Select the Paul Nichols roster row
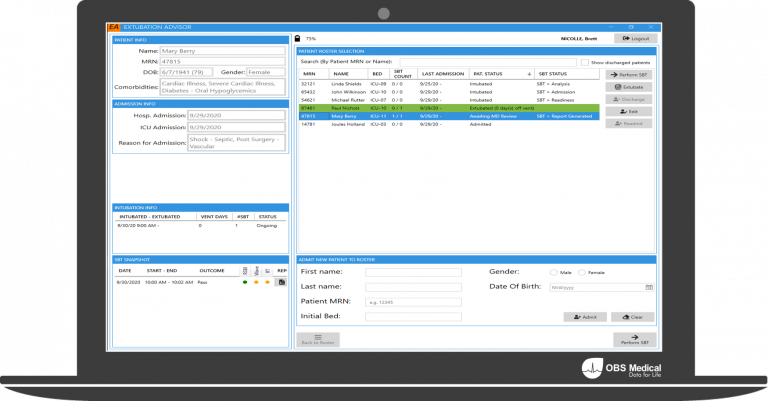Image resolution: width=768 pixels, height=401 pixels. [x=449, y=108]
